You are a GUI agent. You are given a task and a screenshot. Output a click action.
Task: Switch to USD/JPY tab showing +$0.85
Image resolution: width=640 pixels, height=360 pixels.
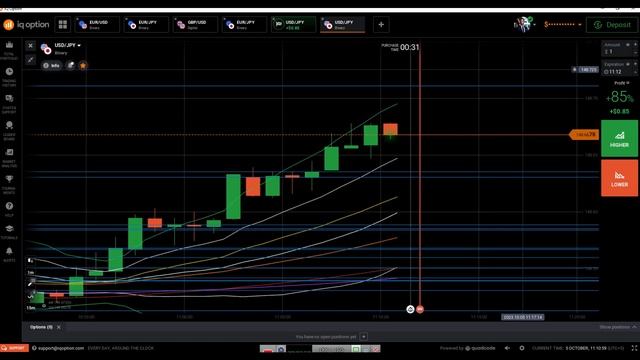[293, 24]
